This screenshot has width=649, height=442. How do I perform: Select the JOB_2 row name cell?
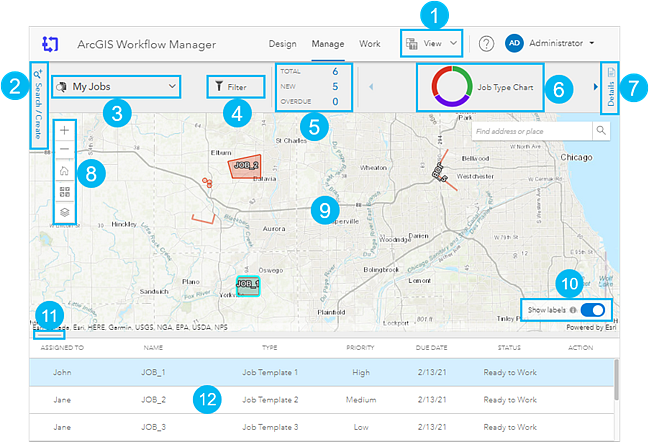[153, 400]
